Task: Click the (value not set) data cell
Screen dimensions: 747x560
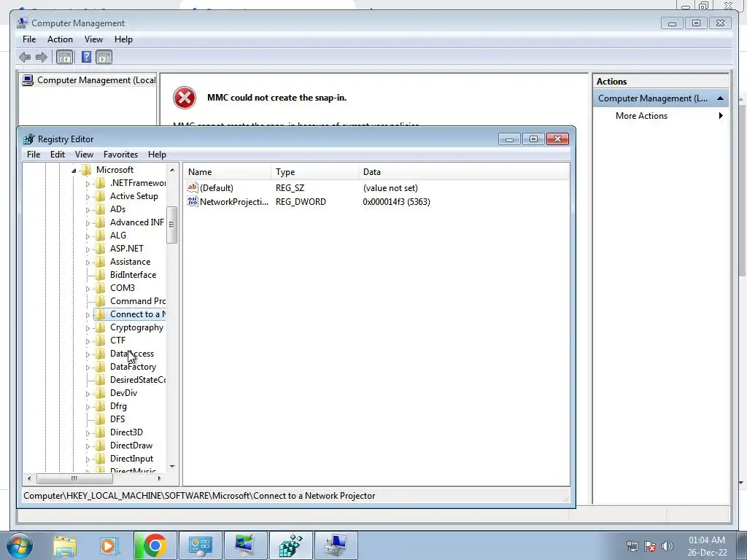Action: click(x=390, y=188)
